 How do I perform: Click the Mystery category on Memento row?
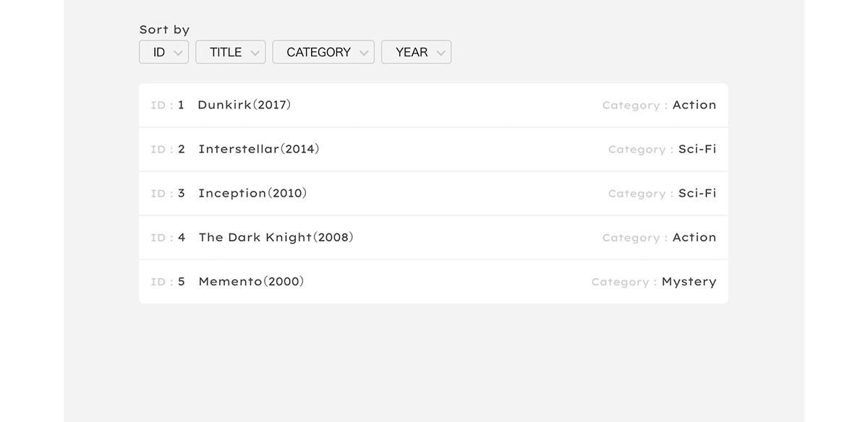tap(689, 282)
